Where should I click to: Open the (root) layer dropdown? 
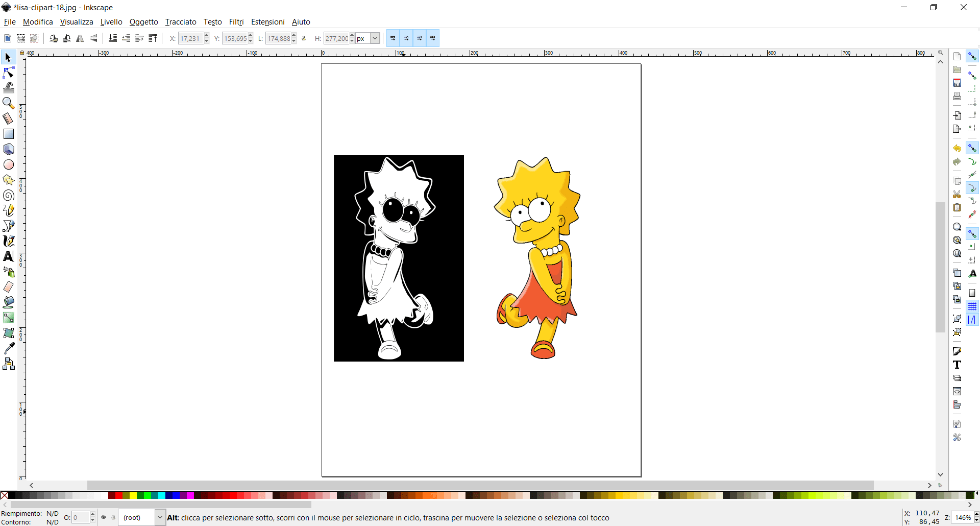[x=160, y=517]
